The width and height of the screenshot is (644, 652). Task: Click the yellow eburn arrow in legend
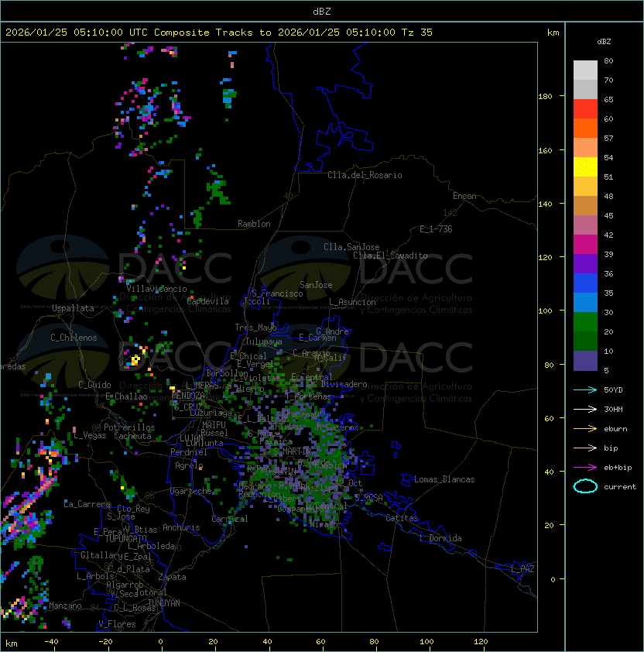pos(585,429)
